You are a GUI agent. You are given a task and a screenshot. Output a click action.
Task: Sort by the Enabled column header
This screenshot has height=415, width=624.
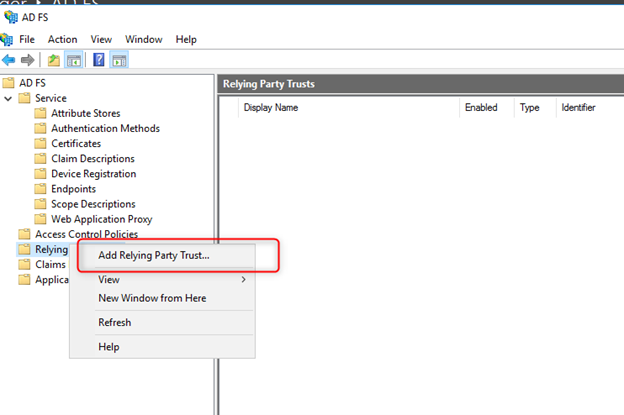tap(487, 107)
